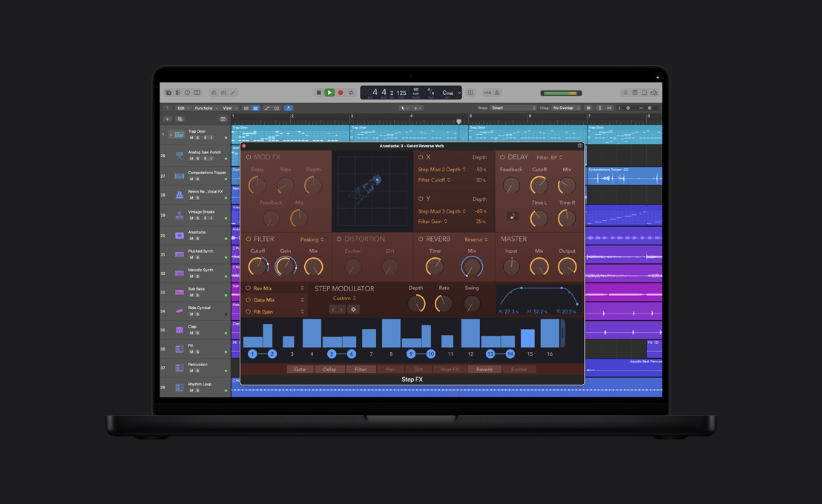Click the Record button in the control bar

(x=340, y=92)
